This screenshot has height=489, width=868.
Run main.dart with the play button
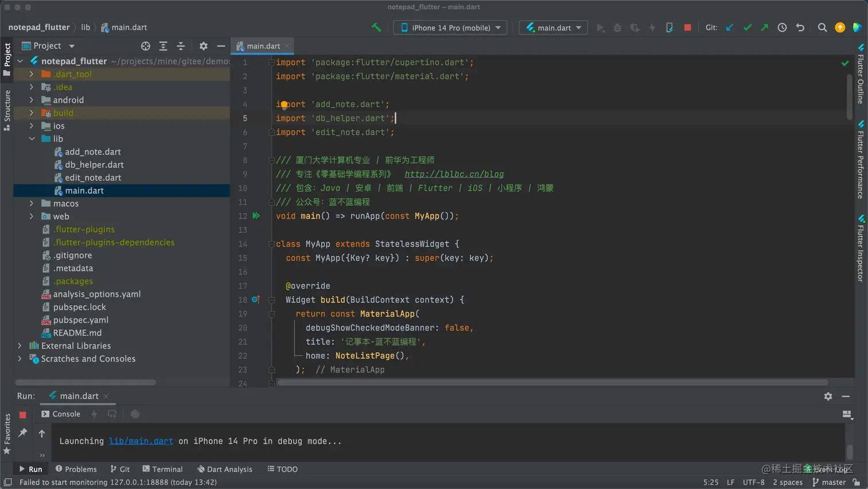coord(600,27)
